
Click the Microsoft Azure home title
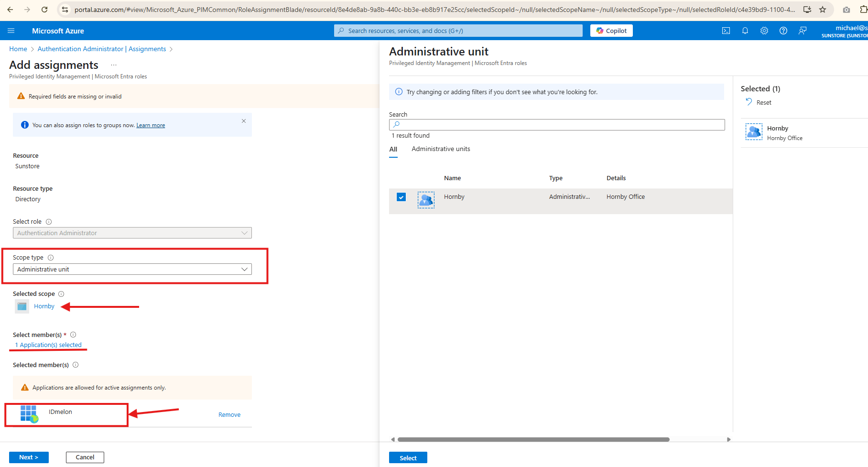coord(58,31)
